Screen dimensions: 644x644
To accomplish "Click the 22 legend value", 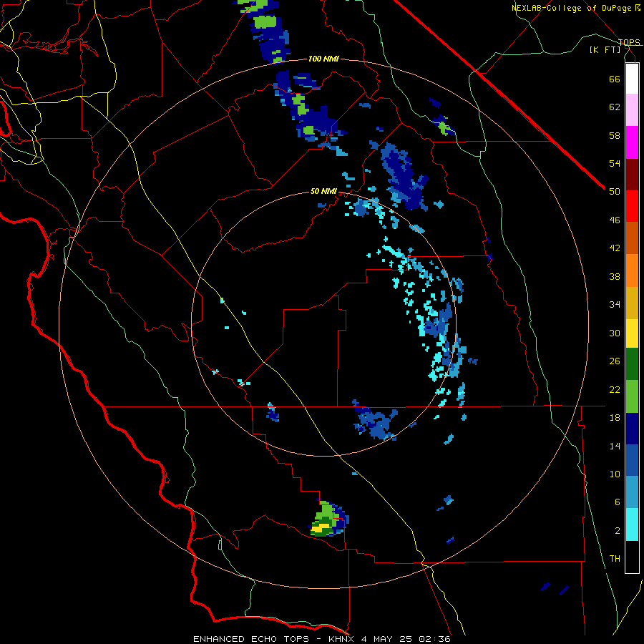I will pyautogui.click(x=615, y=389).
